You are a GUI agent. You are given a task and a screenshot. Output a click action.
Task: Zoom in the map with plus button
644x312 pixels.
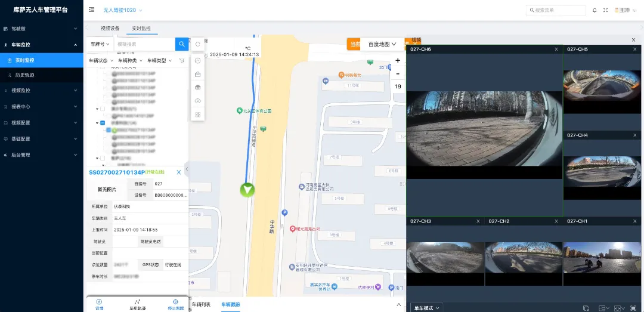pos(398,60)
